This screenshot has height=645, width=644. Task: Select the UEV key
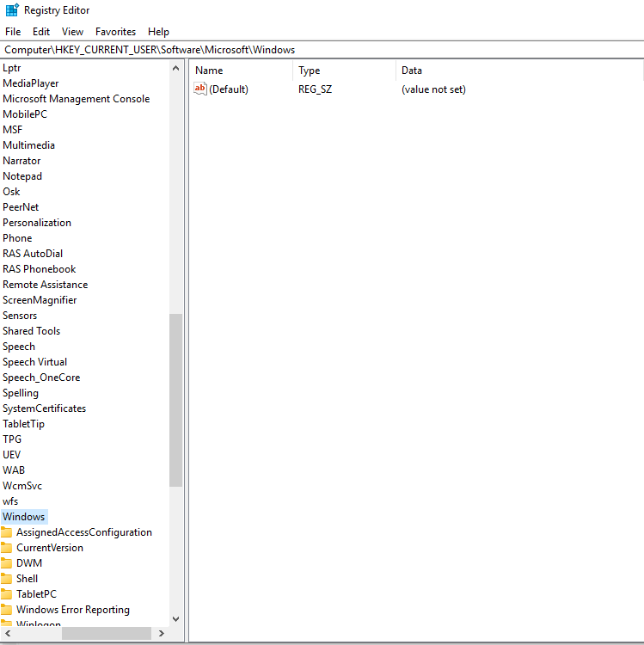tap(11, 455)
